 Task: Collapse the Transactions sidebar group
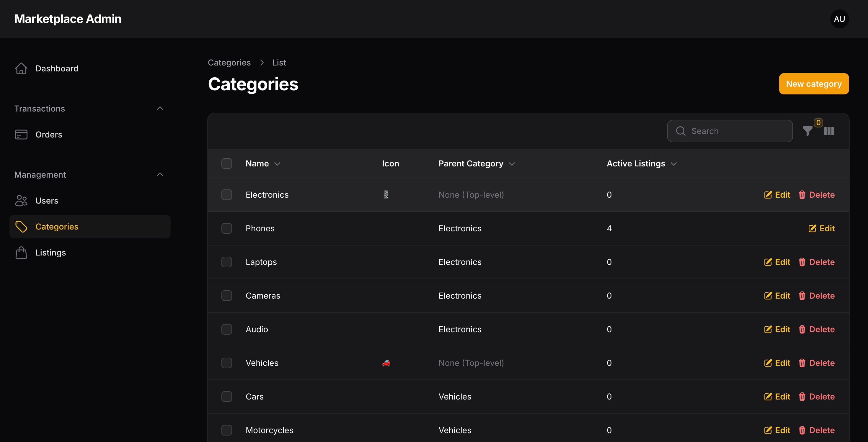coord(160,108)
